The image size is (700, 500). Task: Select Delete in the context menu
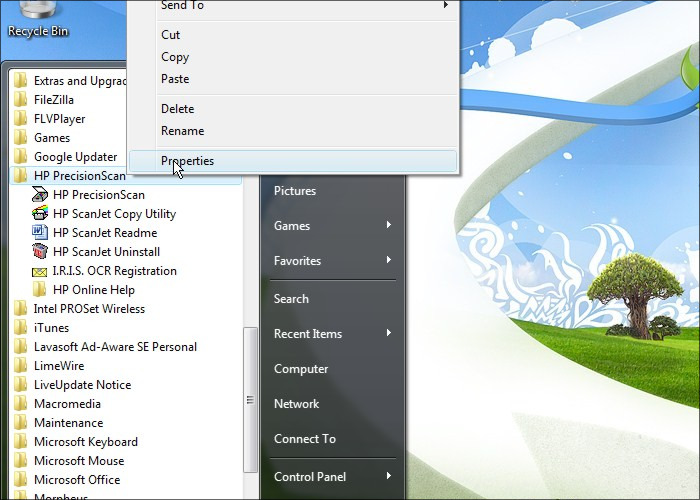tap(177, 109)
